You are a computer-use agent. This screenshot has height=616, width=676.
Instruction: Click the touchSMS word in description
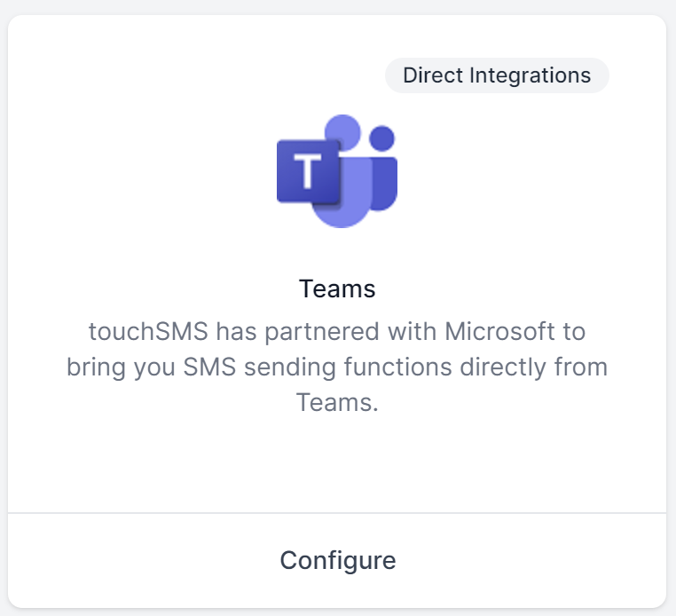pos(148,332)
